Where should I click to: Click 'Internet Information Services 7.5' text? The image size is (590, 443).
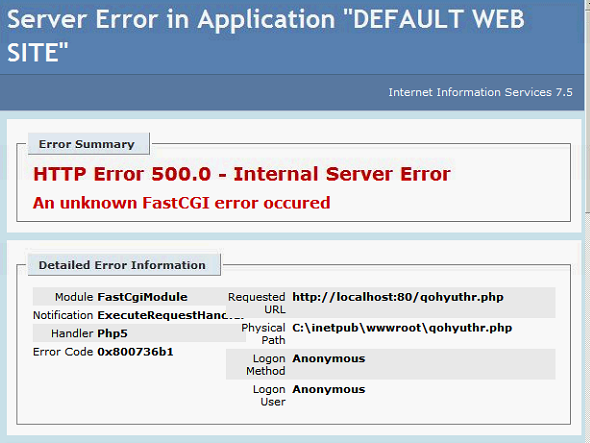pyautogui.click(x=480, y=92)
